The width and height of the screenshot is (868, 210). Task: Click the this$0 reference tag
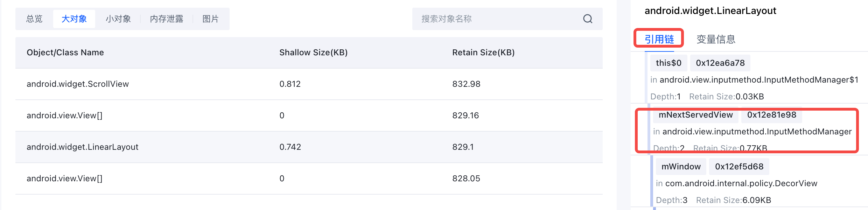click(x=668, y=63)
